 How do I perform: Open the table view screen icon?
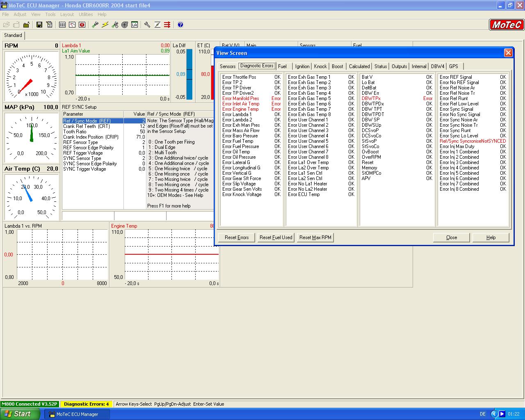(x=62, y=25)
